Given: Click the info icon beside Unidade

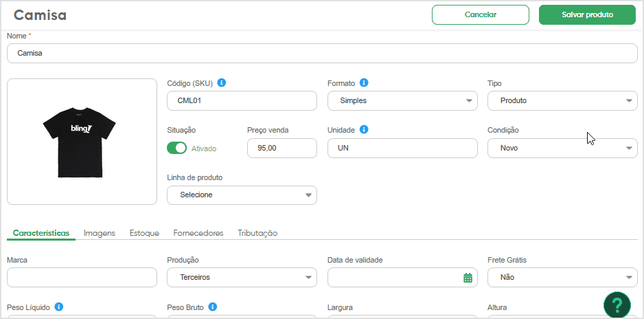Looking at the screenshot, I should tap(363, 129).
